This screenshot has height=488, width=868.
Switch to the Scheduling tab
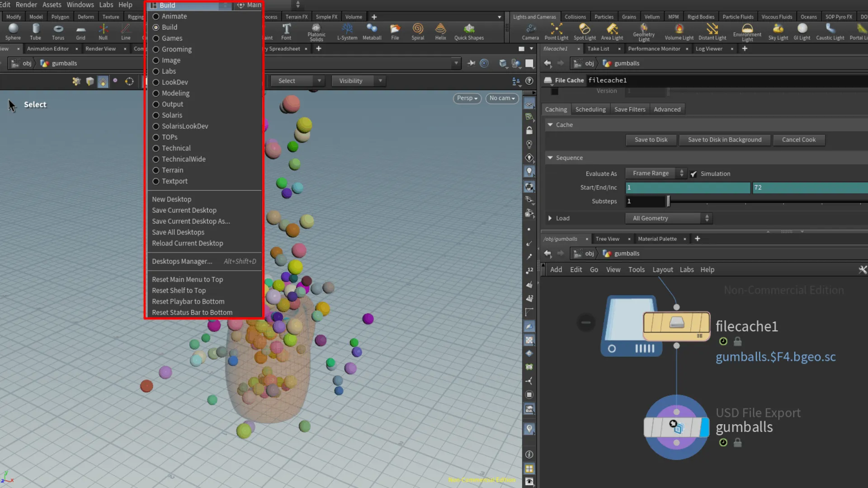pyautogui.click(x=590, y=109)
